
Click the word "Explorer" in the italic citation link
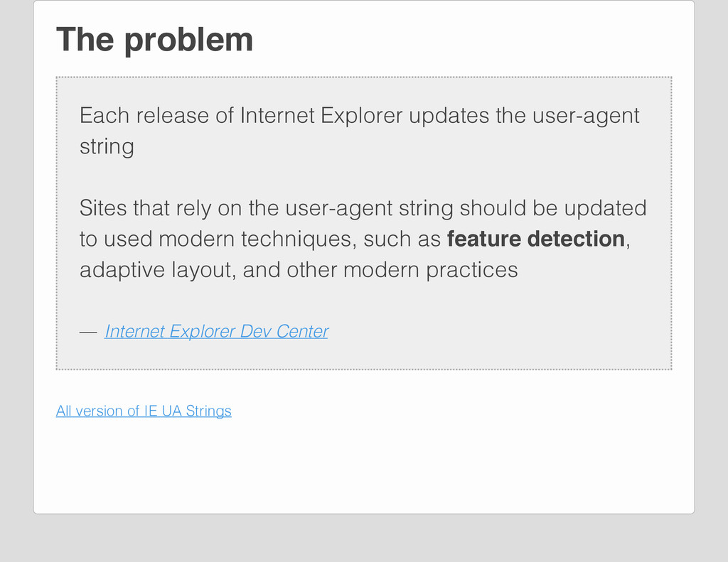(202, 331)
